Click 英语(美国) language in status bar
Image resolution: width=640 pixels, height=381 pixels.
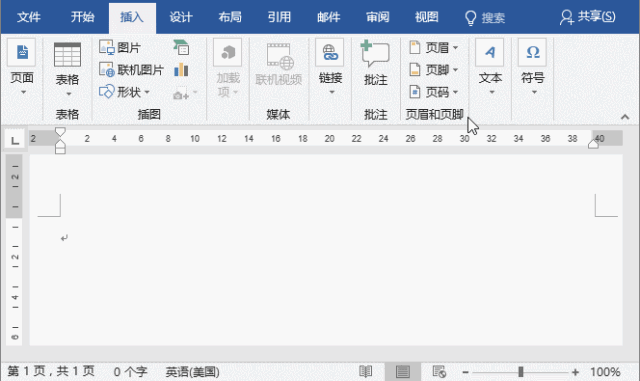coord(192,372)
